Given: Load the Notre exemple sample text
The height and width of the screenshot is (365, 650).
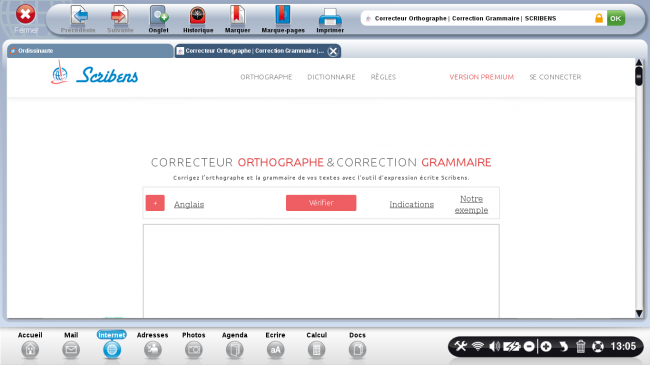Looking at the screenshot, I should coord(471,204).
